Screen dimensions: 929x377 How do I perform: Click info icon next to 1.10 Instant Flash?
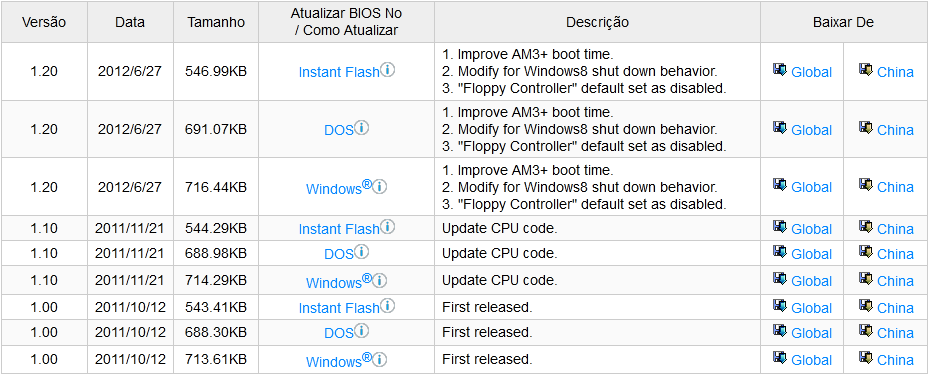(x=387, y=227)
